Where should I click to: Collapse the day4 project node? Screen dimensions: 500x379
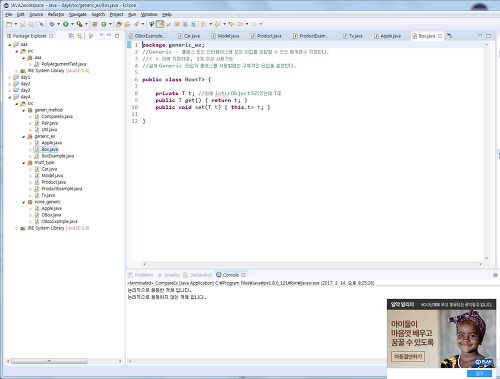10,97
